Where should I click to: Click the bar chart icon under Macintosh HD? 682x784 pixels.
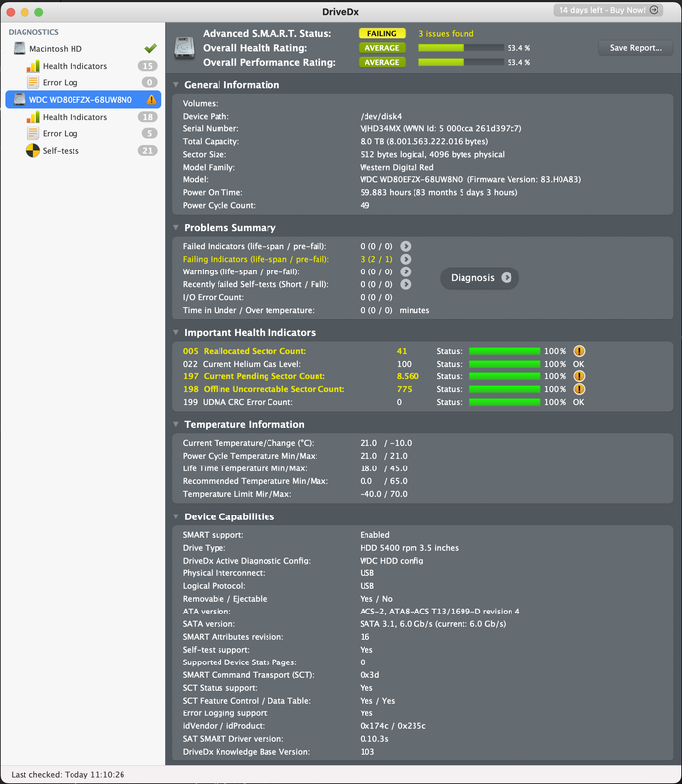click(x=33, y=66)
